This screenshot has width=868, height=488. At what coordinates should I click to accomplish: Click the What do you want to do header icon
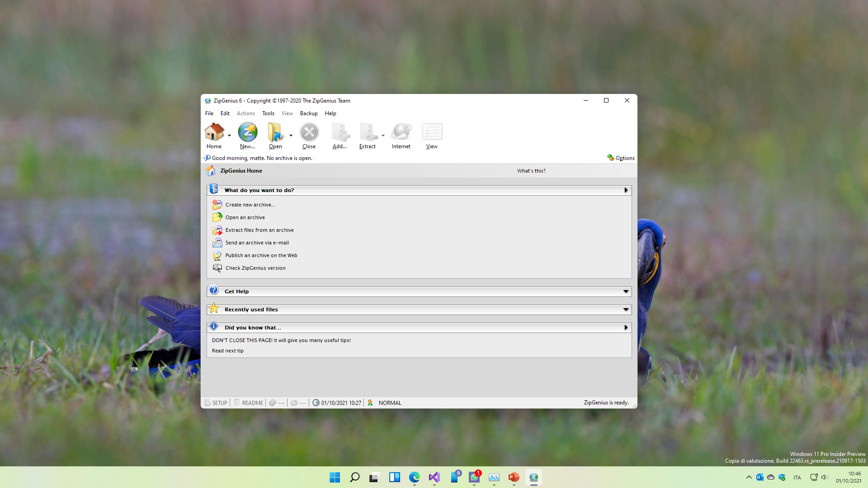214,189
